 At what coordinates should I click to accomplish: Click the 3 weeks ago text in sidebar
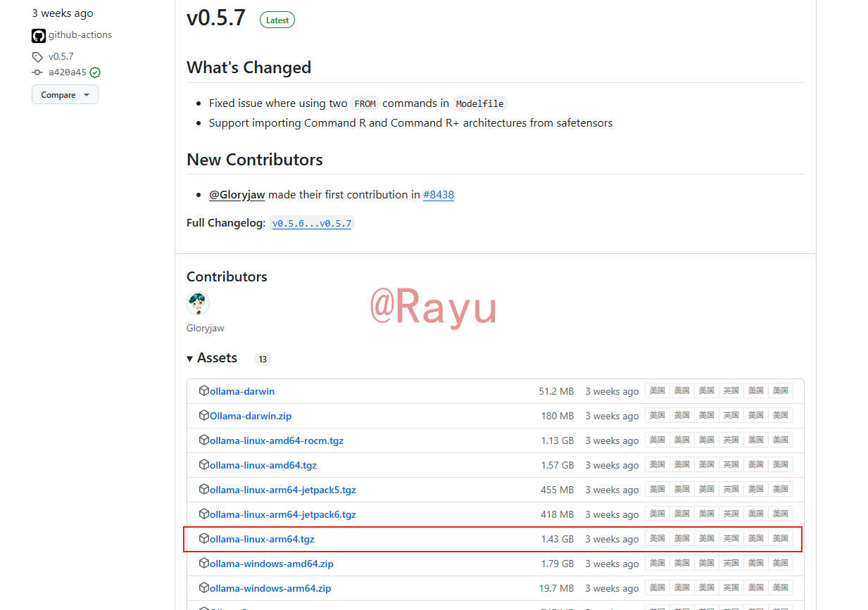click(63, 13)
